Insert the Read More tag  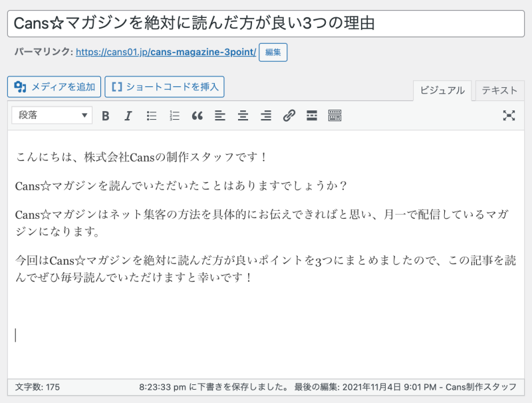[311, 116]
